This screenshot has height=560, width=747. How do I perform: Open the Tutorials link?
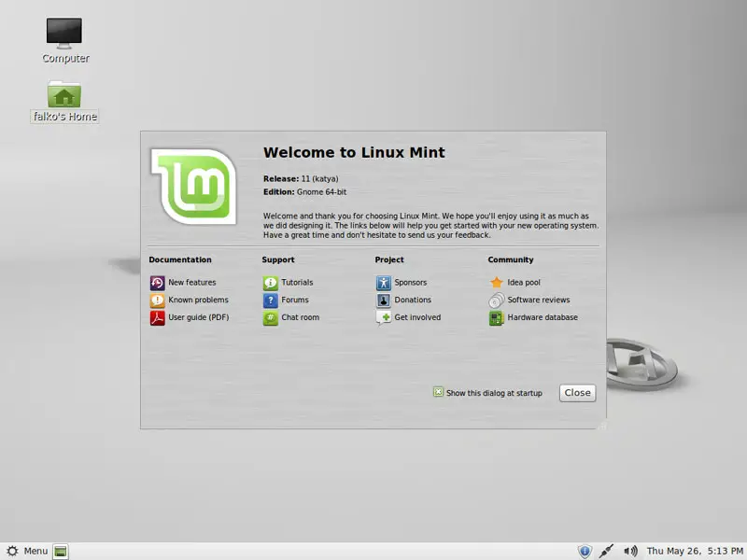click(x=297, y=283)
